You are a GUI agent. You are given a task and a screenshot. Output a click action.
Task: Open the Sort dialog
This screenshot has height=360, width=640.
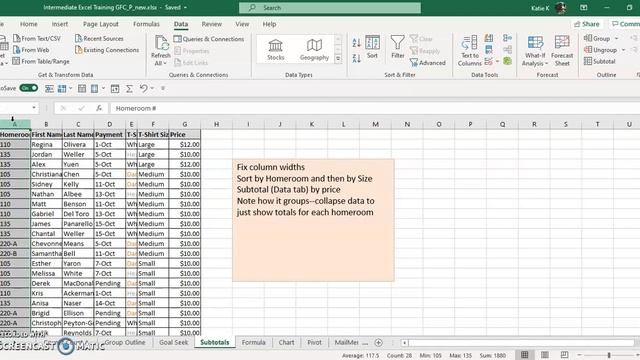[372, 47]
